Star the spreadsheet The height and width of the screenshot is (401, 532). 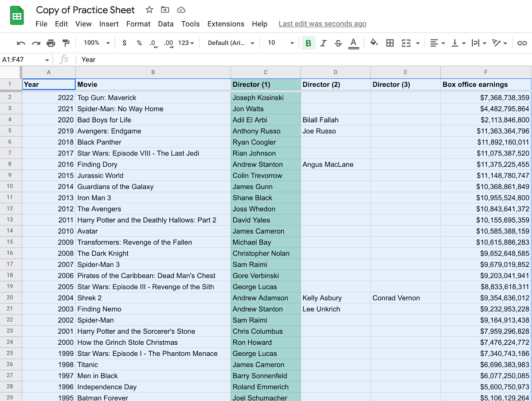point(149,9)
